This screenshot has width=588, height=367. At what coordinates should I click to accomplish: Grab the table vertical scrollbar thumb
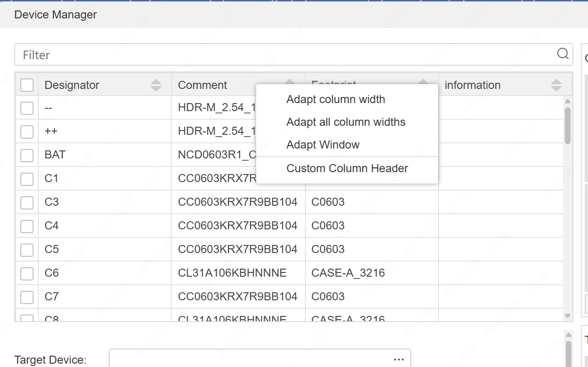click(x=568, y=125)
